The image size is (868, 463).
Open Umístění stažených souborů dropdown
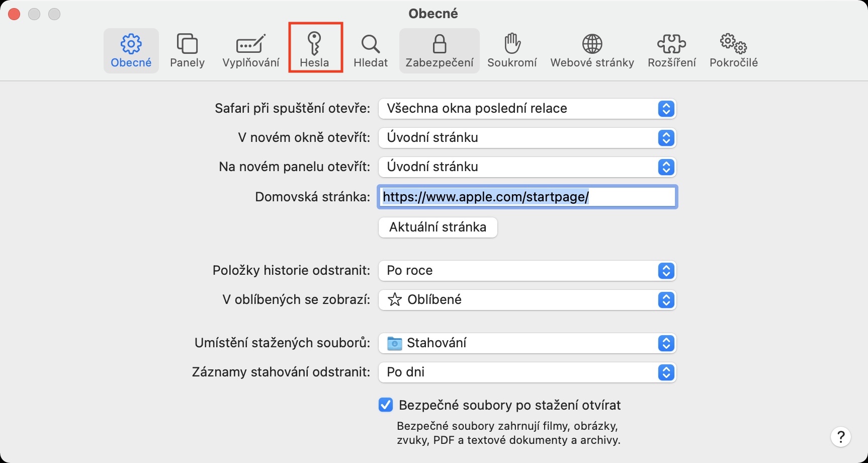[527, 343]
